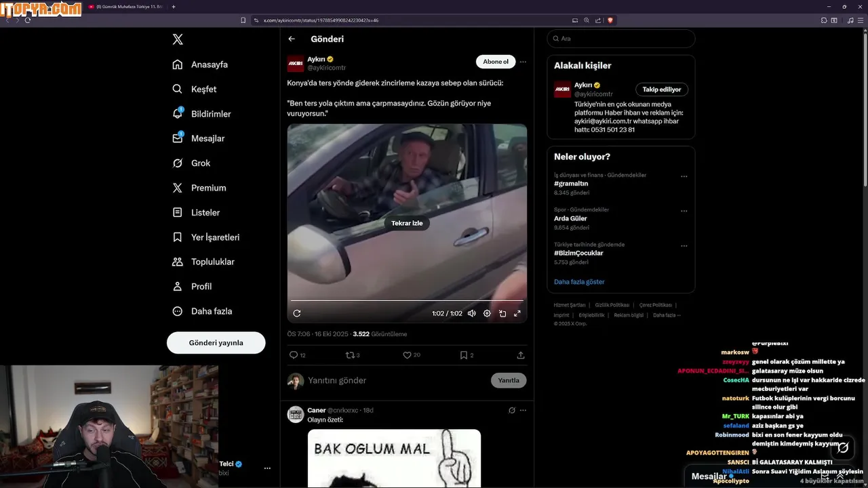Click the reply icon with 12 replies

point(297,355)
